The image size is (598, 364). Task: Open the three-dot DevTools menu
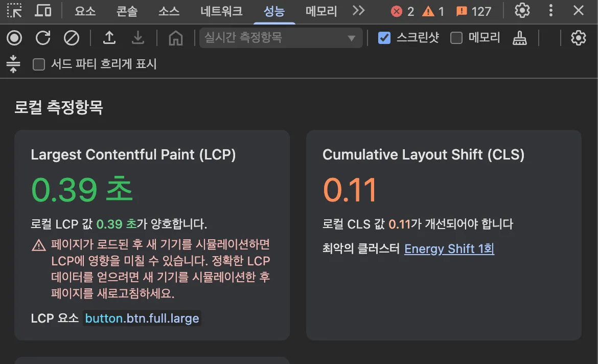point(550,10)
